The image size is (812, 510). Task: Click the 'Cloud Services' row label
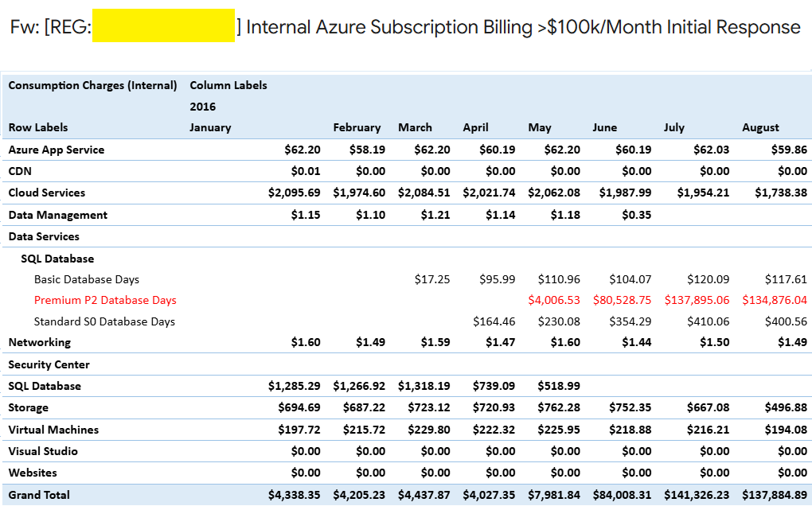[x=47, y=193]
